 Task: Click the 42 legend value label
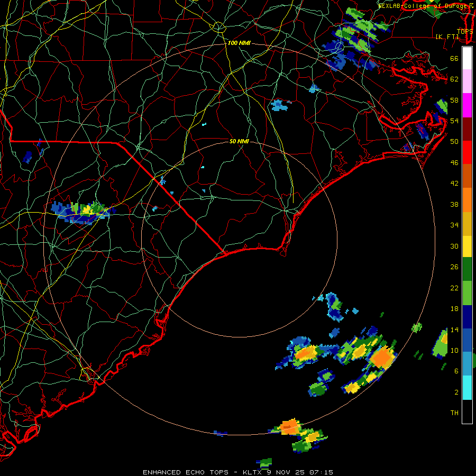(454, 183)
